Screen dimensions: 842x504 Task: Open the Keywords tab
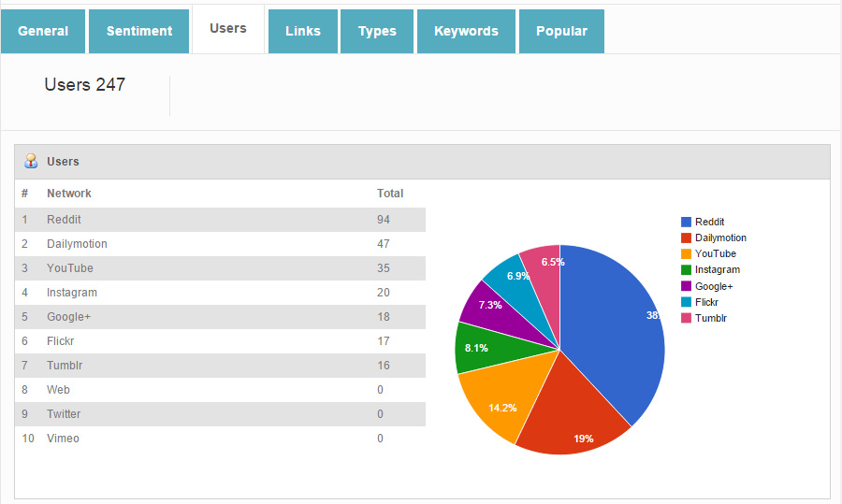pos(466,31)
